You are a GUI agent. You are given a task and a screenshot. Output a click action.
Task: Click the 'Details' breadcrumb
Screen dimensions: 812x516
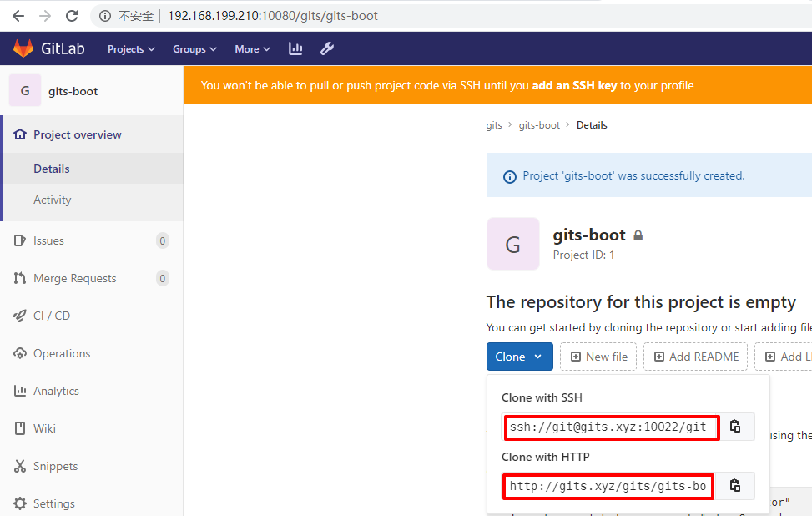[592, 125]
